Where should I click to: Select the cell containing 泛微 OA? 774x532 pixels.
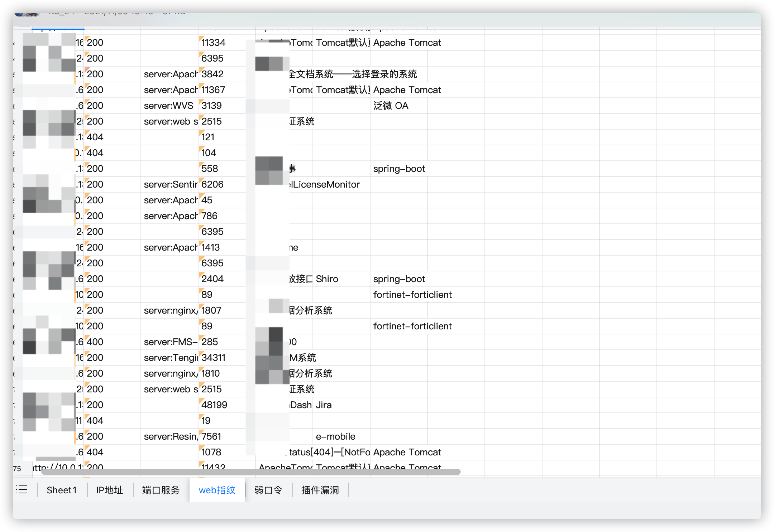(x=391, y=106)
